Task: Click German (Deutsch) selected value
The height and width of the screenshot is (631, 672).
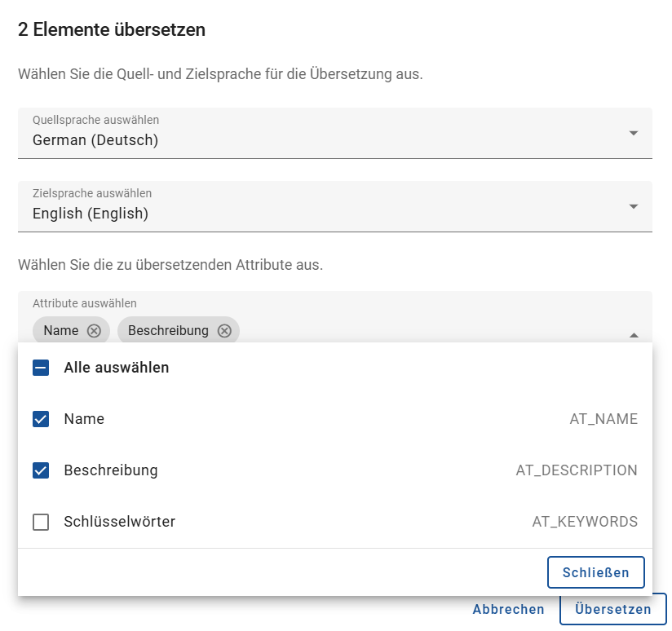Action: coord(95,140)
